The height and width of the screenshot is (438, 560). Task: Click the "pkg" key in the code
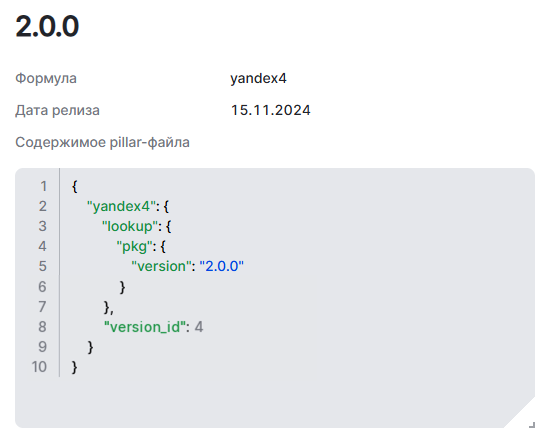(135, 246)
